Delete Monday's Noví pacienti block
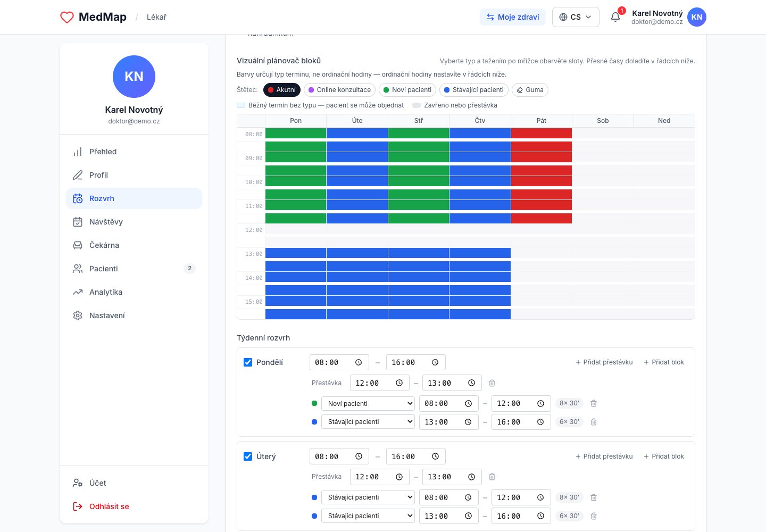The image size is (766, 532). click(x=594, y=403)
